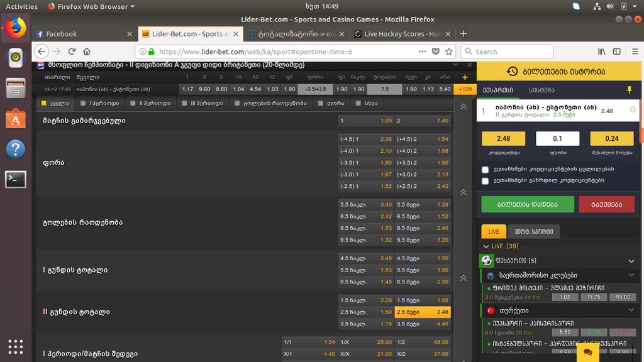Image resolution: width=644 pixels, height=362 pixels.
Task: Toggle the ფორა filter checkbox
Action: point(321,103)
